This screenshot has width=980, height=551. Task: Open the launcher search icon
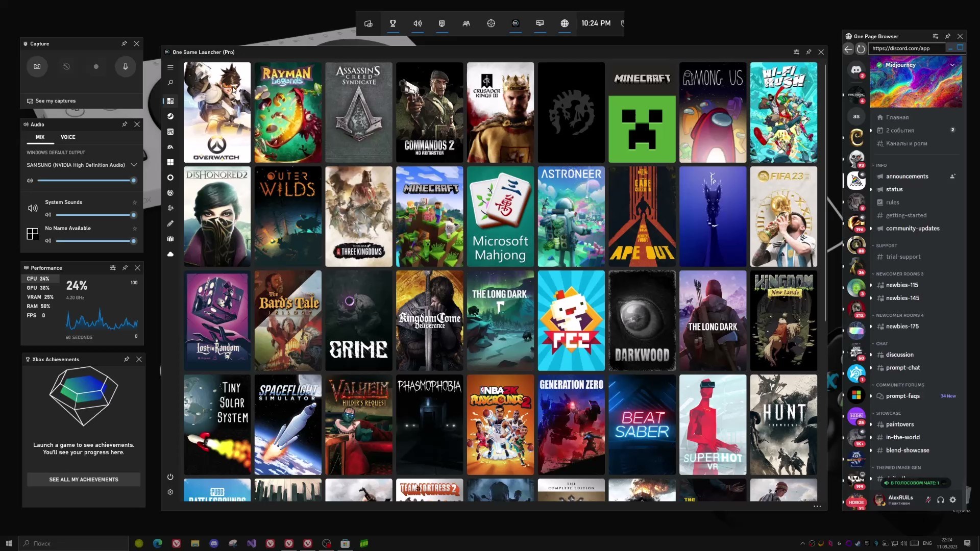click(170, 83)
